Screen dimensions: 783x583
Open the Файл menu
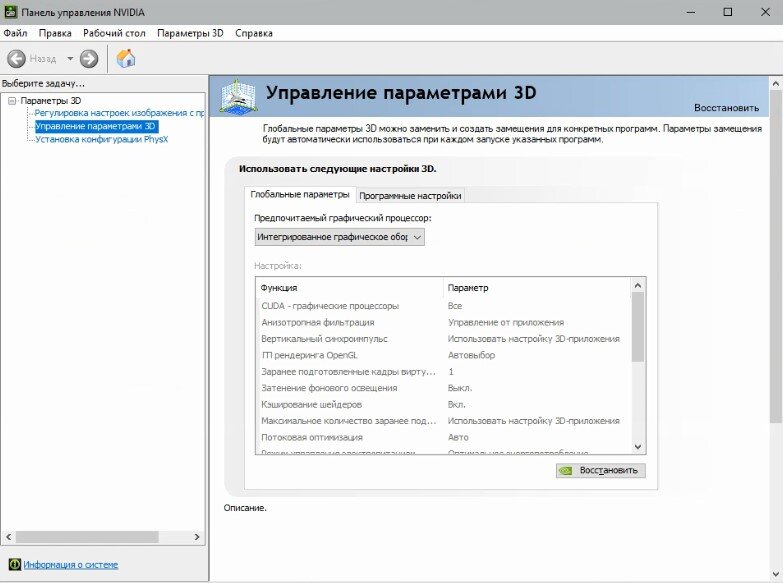(x=15, y=33)
